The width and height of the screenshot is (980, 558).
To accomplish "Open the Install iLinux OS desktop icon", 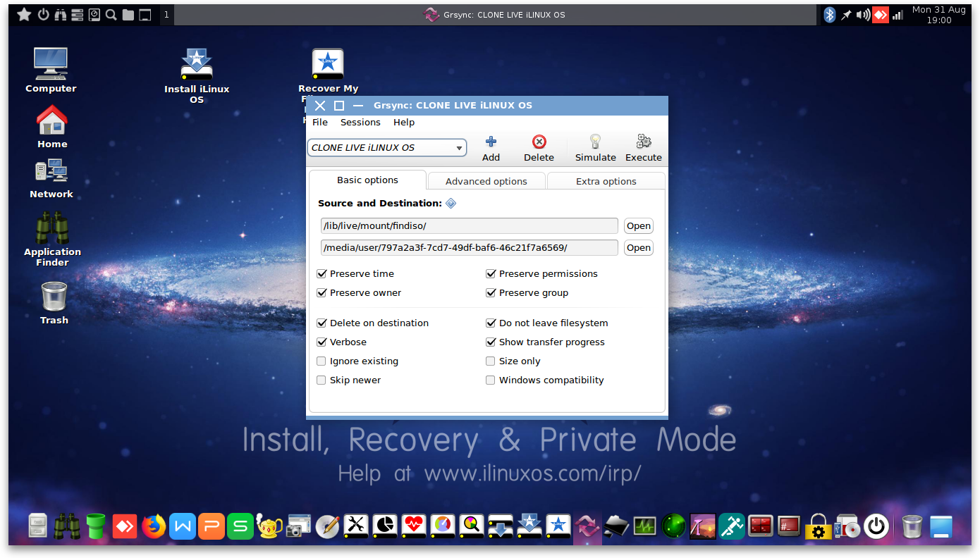I will click(197, 76).
